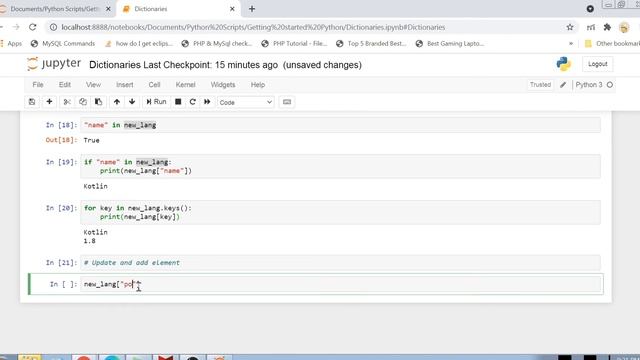The width and height of the screenshot is (640, 360).
Task: Click the localhost address bar
Action: pyautogui.click(x=253, y=27)
